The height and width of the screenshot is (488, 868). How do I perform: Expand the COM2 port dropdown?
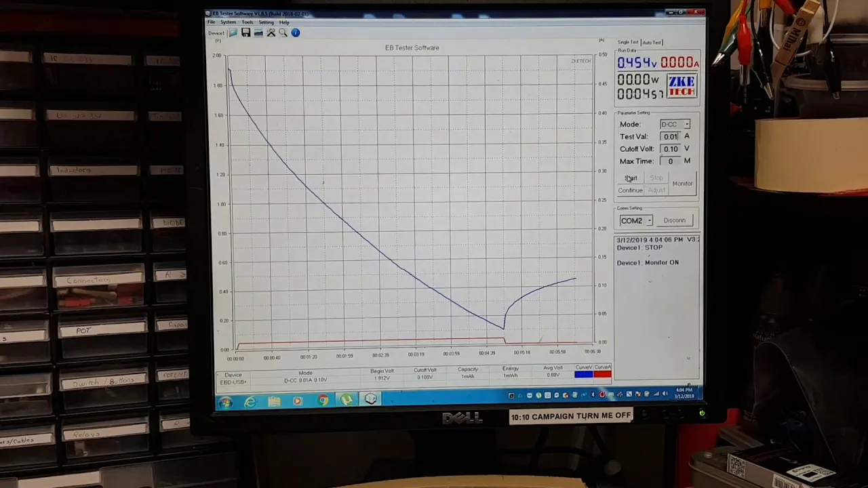click(649, 221)
